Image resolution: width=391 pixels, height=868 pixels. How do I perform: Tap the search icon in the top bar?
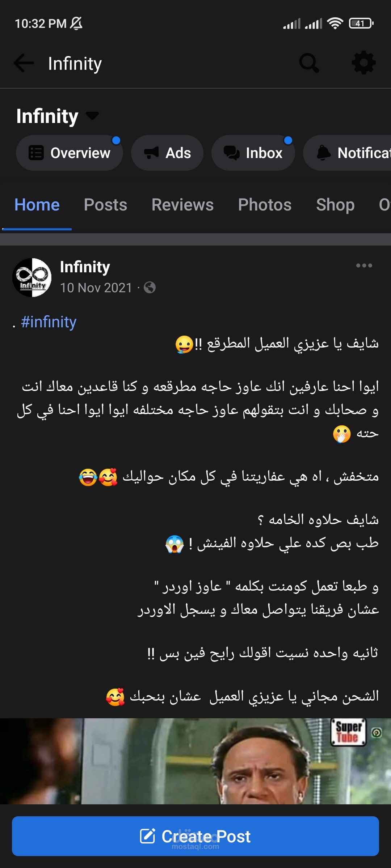click(x=308, y=62)
